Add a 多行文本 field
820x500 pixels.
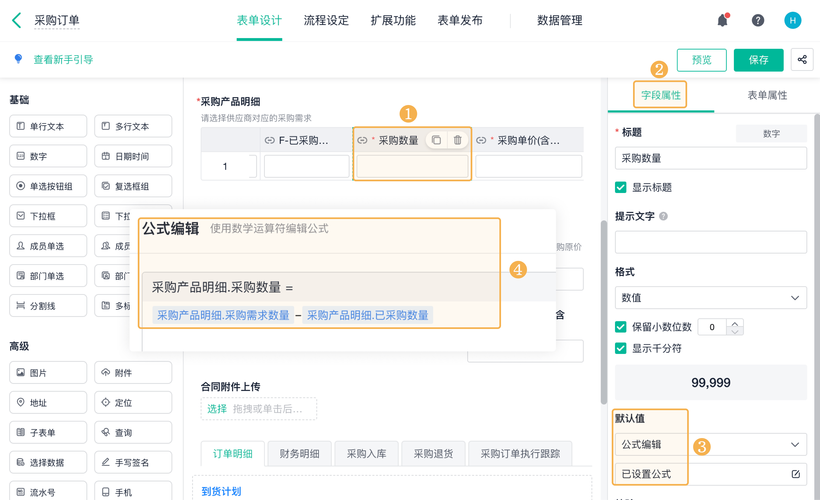(133, 126)
